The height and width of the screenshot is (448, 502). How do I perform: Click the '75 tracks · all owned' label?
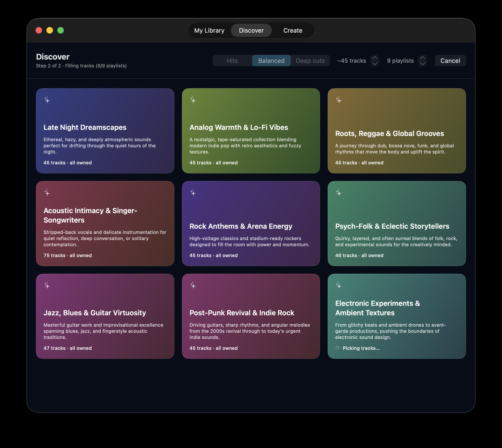(x=67, y=255)
